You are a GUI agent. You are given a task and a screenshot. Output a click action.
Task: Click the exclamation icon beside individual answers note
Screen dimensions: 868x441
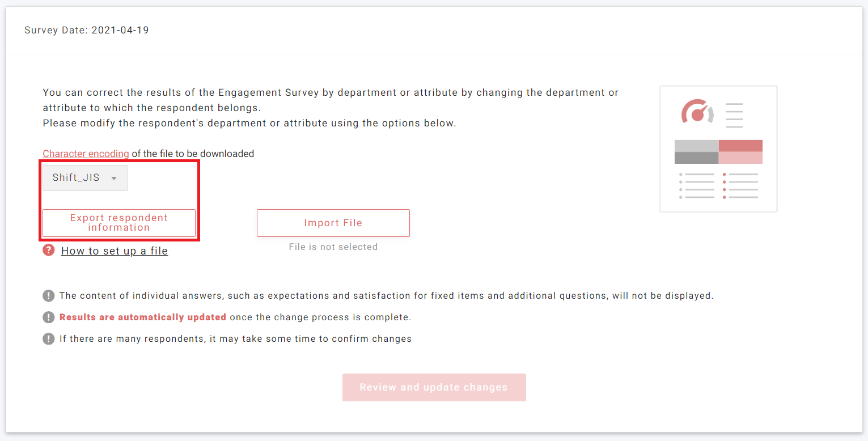click(x=48, y=295)
